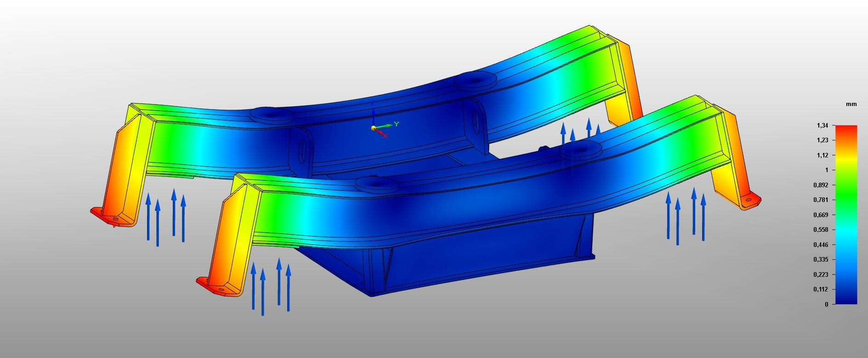Click the mm unit label above legend
Image resolution: width=868 pixels, height=358 pixels.
(x=851, y=104)
